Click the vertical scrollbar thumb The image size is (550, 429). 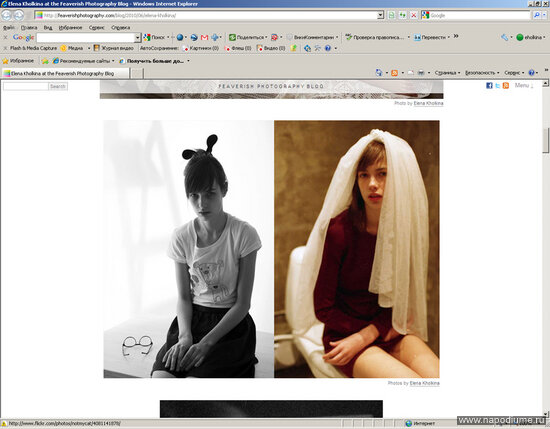pos(545,140)
